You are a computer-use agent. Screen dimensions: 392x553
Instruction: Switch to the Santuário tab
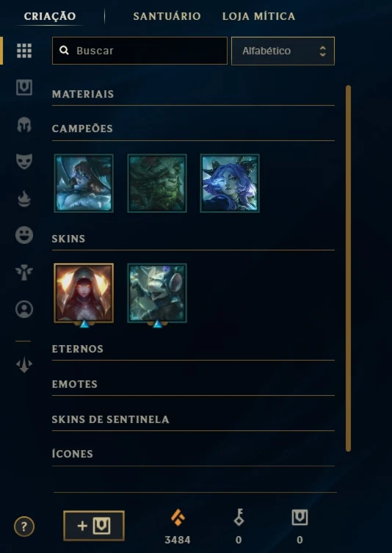click(167, 16)
